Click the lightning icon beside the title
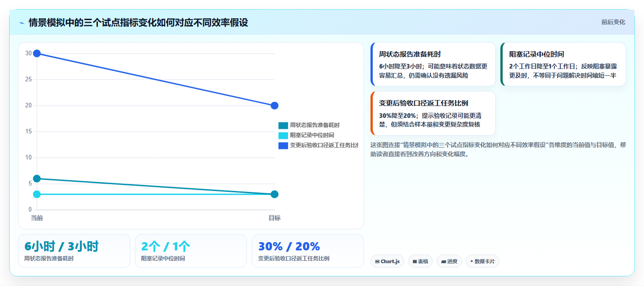This screenshot has width=644, height=286. click(22, 22)
